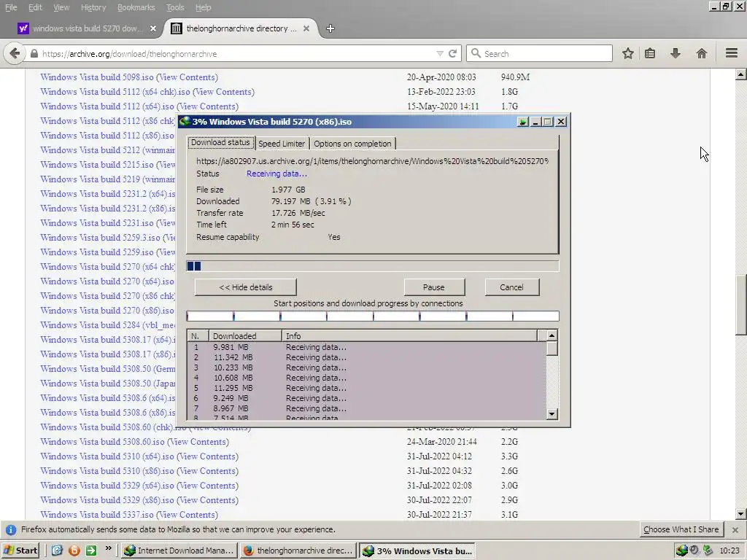
Task: Open the History menu
Action: (93, 7)
